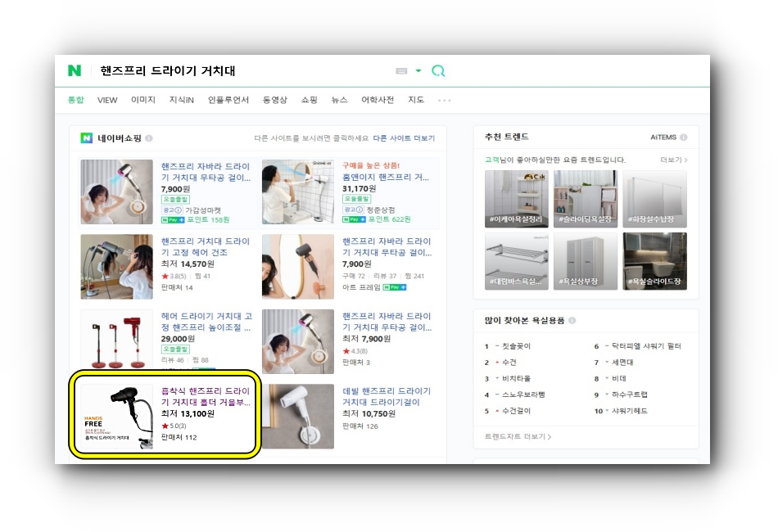Image resolution: width=778 pixels, height=532 pixels.
Task: Open the #욕실슬라이드장 trend thumbnail
Action: pos(654,261)
